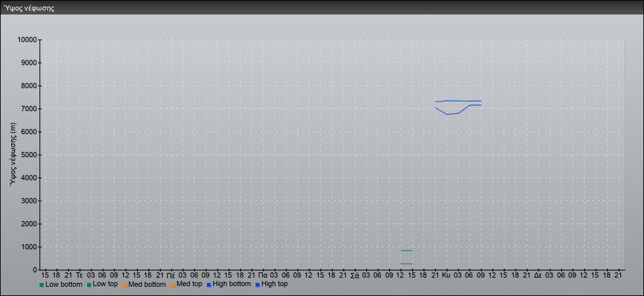Screen dimensions: 644x296
Task: Click the green Low top line near 850 m
Action: [x=406, y=251]
